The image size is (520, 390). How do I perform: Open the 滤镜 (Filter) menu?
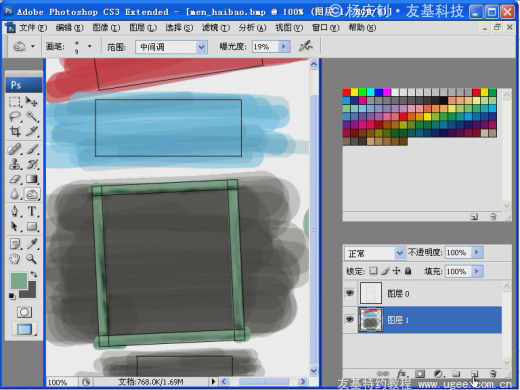tap(216, 28)
